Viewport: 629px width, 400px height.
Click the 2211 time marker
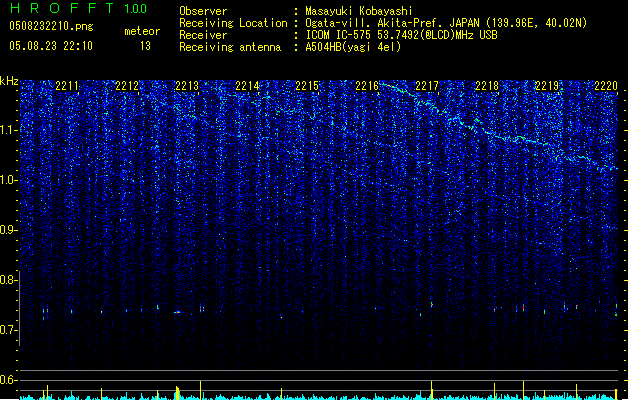pyautogui.click(x=67, y=86)
